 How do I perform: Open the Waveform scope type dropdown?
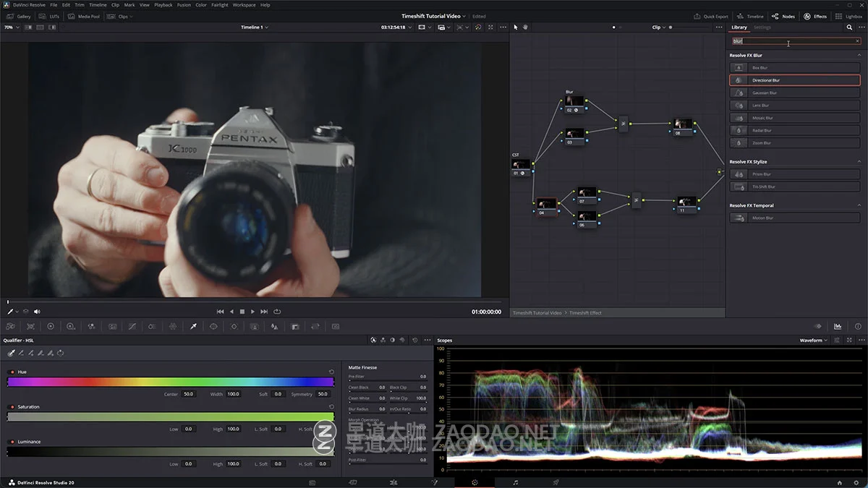[x=814, y=340]
